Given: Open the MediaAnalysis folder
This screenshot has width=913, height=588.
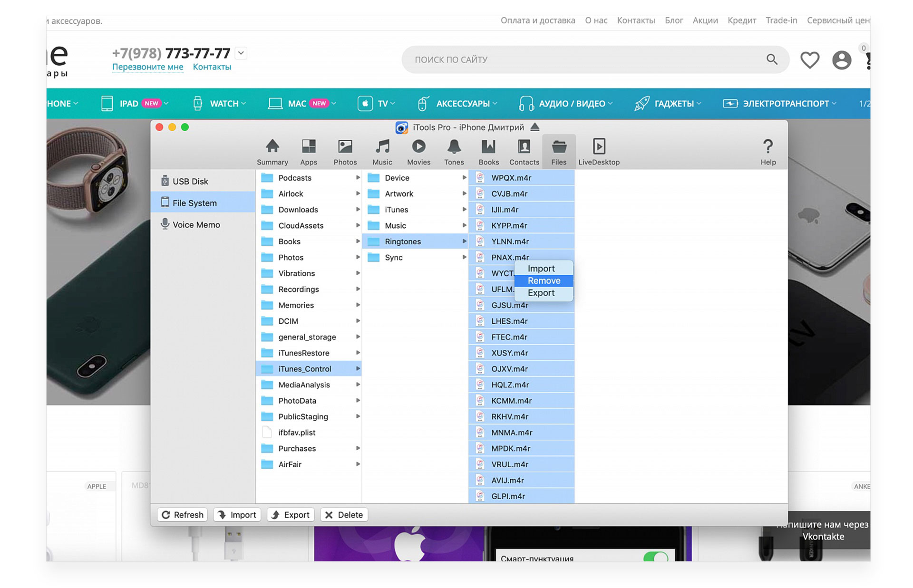Looking at the screenshot, I should click(309, 385).
